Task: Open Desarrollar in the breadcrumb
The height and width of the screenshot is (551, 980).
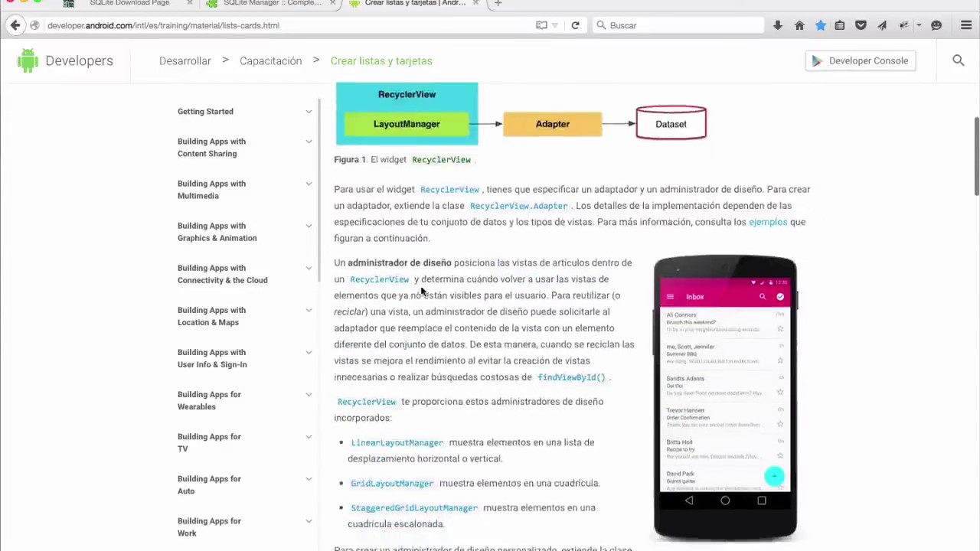Action: click(185, 60)
